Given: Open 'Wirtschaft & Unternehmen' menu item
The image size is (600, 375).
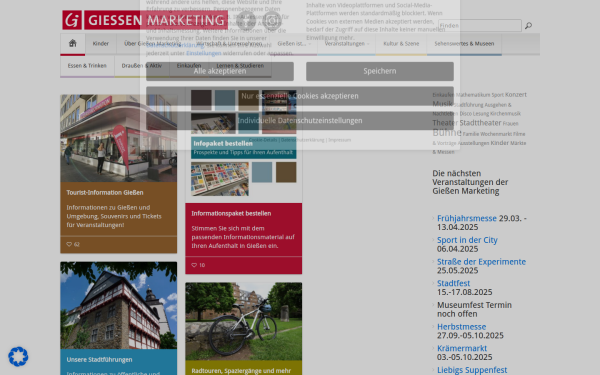Looking at the screenshot, I should tap(229, 44).
